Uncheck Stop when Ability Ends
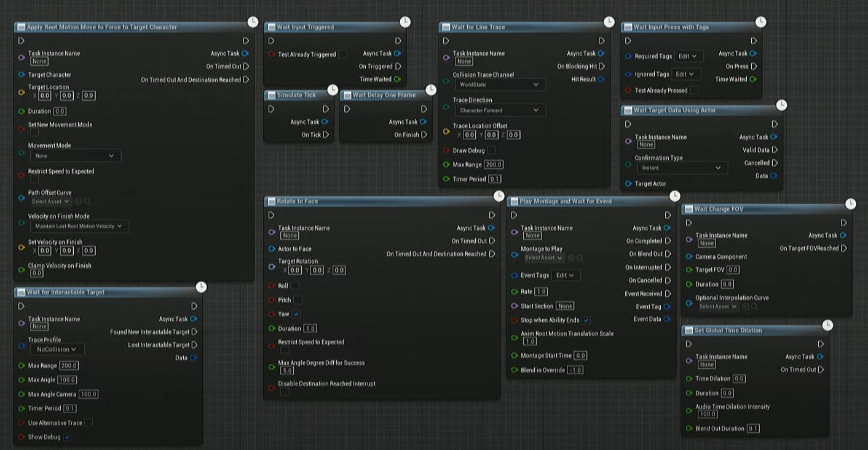Image resolution: width=868 pixels, height=450 pixels. (x=586, y=320)
